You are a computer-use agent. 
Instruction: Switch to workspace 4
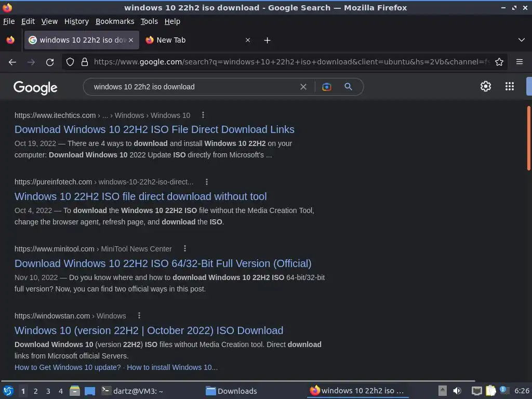coord(61,391)
